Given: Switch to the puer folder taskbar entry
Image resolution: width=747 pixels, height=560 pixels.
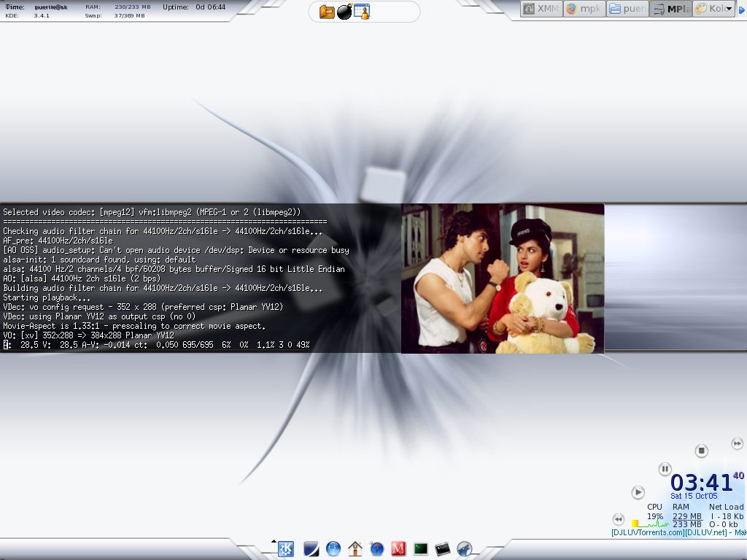Looking at the screenshot, I should pyautogui.click(x=627, y=9).
